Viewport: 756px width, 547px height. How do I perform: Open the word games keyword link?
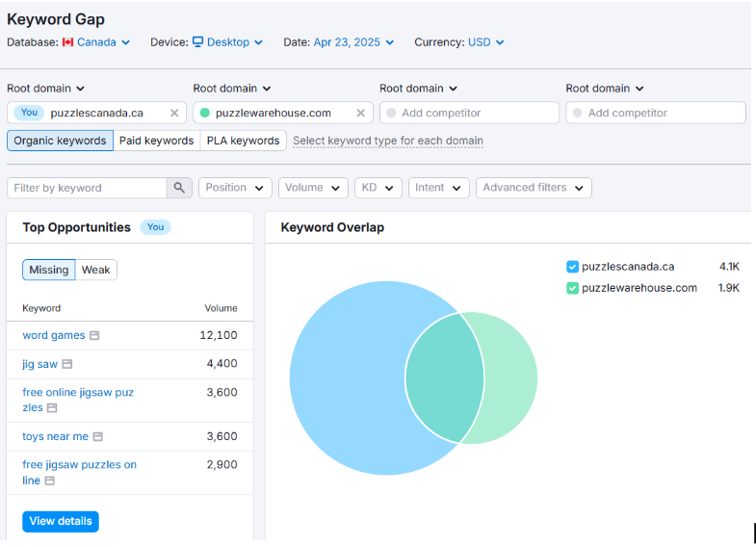(54, 335)
